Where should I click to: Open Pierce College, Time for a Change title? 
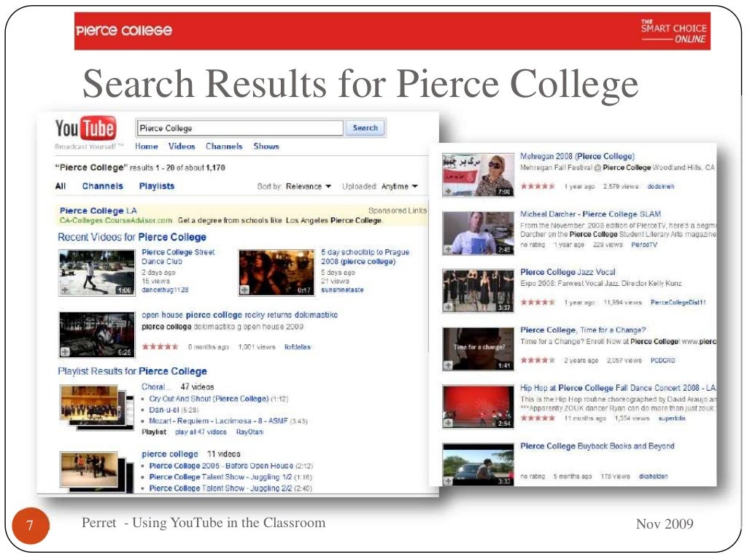[583, 330]
